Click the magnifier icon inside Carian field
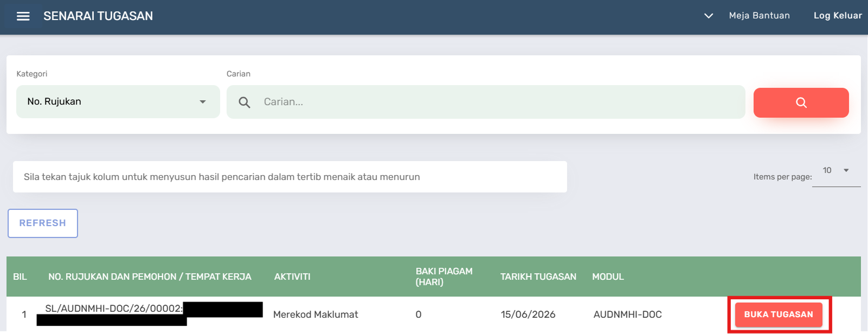This screenshot has height=334, width=868. pos(245,102)
